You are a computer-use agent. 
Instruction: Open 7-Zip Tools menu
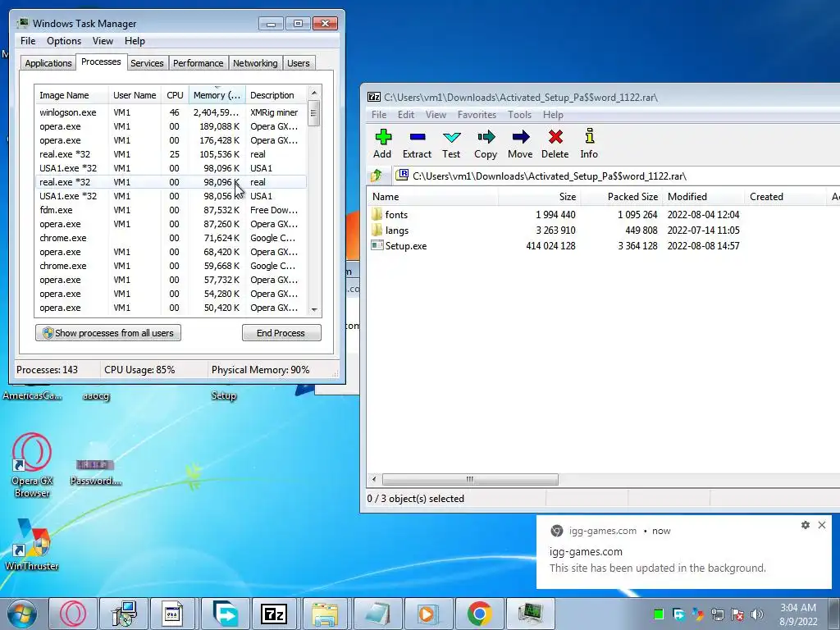pos(519,115)
